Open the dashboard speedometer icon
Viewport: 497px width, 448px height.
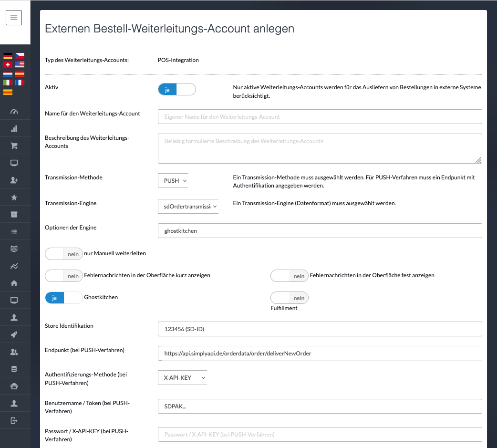(14, 112)
